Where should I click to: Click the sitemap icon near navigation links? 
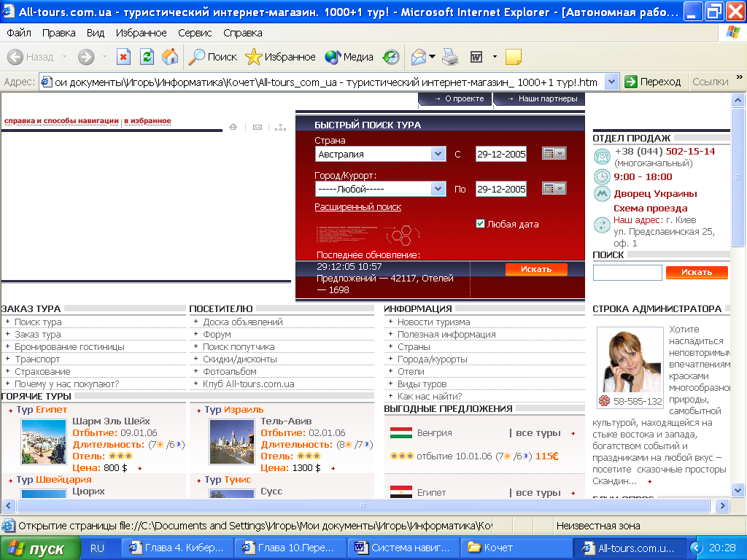click(281, 127)
